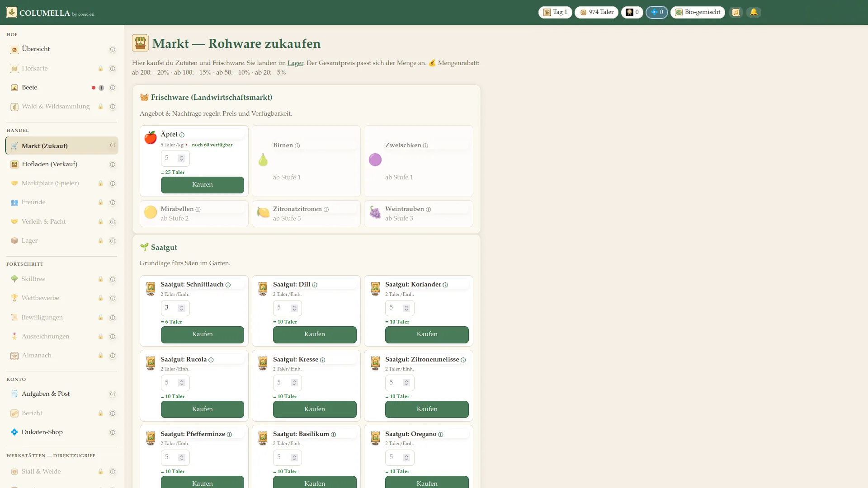The image size is (868, 488).
Task: Adjust Koriander quantity stepper arrows
Action: (406, 308)
